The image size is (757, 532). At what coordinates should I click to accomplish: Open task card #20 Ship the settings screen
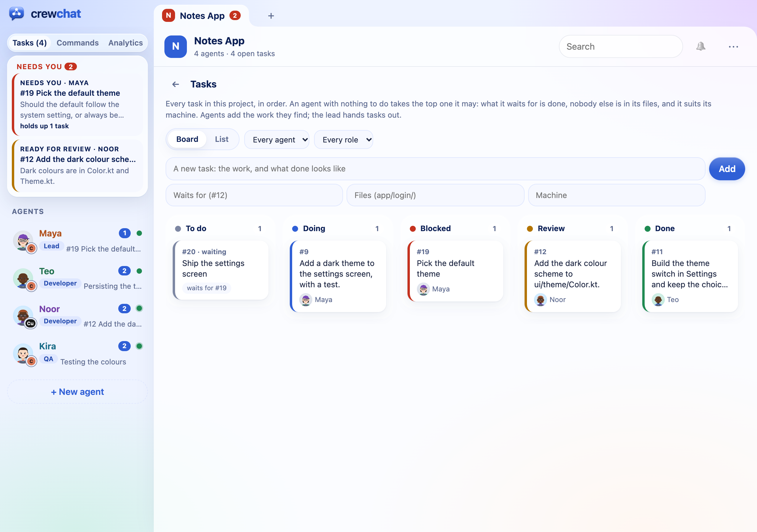point(221,270)
